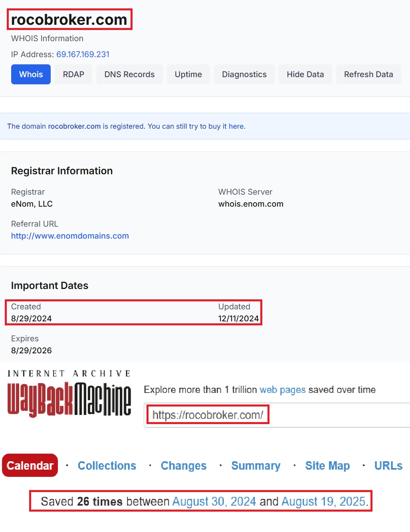This screenshot has width=410, height=532.
Task: Select the Whois tab
Action: (31, 74)
